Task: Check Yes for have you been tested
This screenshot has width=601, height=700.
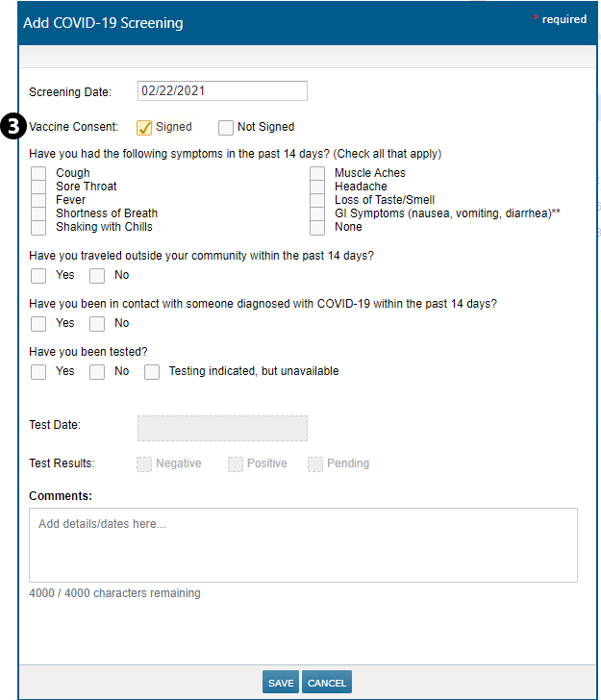Action: pos(38,372)
